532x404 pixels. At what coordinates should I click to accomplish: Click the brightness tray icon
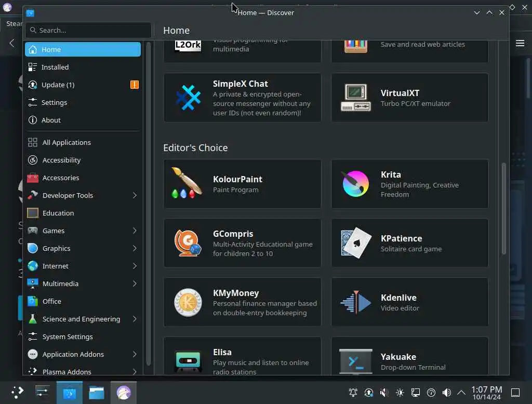[x=400, y=393]
